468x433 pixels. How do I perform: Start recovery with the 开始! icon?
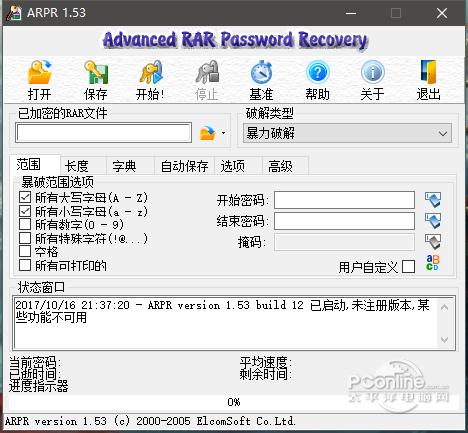coord(151,73)
